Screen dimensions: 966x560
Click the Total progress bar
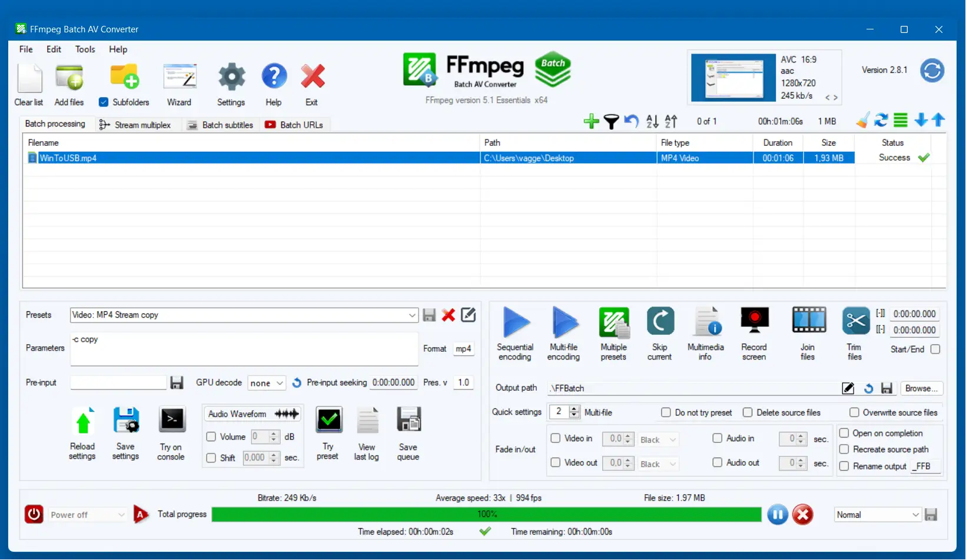coord(487,515)
